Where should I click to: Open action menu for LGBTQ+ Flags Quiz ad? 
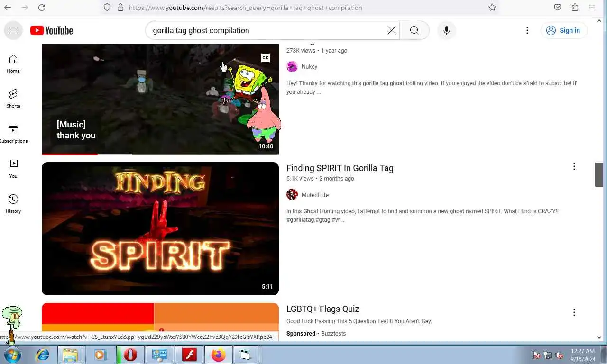pos(574,312)
